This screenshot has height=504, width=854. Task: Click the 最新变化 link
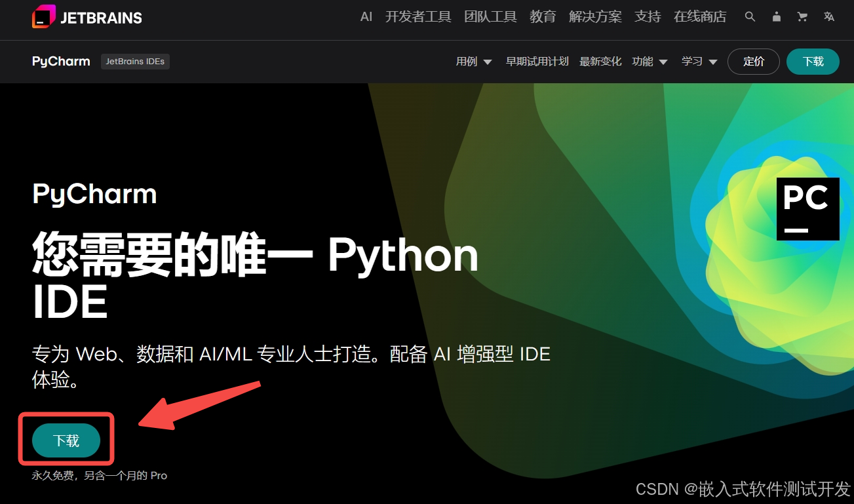600,61
